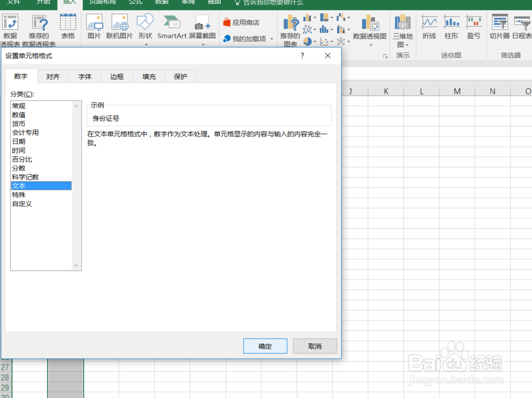The image size is (532, 398).
Task: Insert a Win/Loss sparkline
Action: (x=473, y=27)
